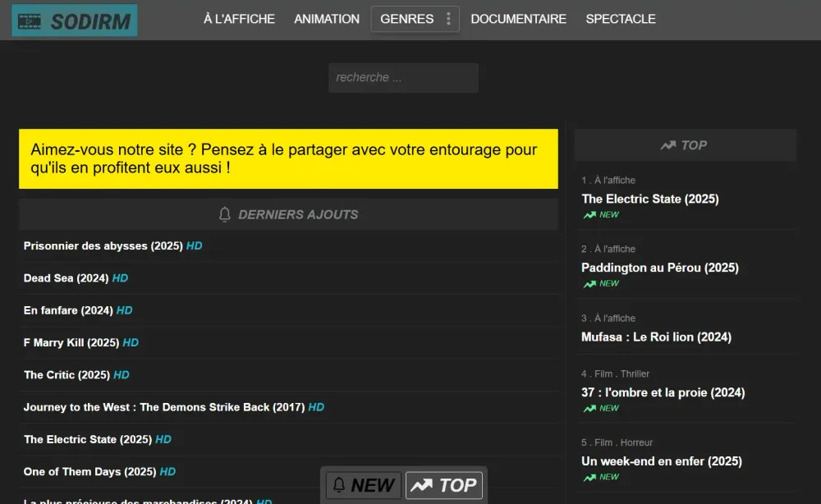Open the DOCUMENTAIRE section
Image resolution: width=821 pixels, height=504 pixels.
pyautogui.click(x=518, y=19)
